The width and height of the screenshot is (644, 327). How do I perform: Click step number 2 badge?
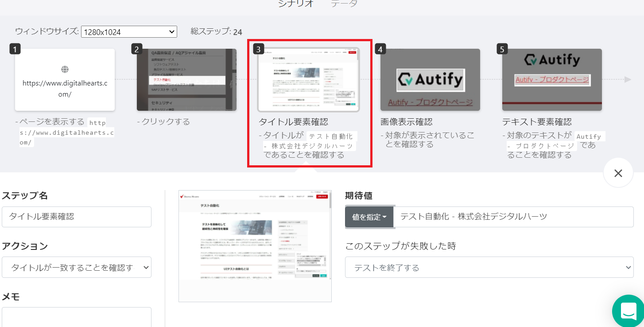(x=137, y=49)
